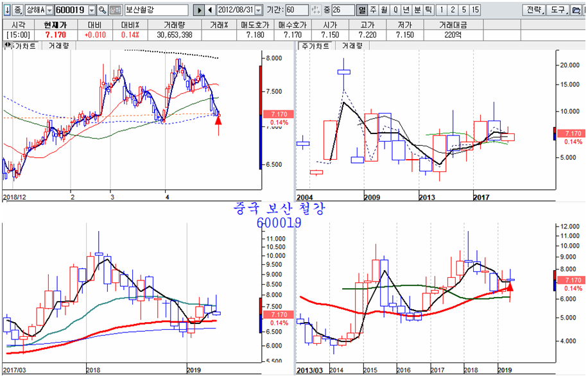Click the open folder icon in toolbar
588x376 pixels.
[576, 10]
